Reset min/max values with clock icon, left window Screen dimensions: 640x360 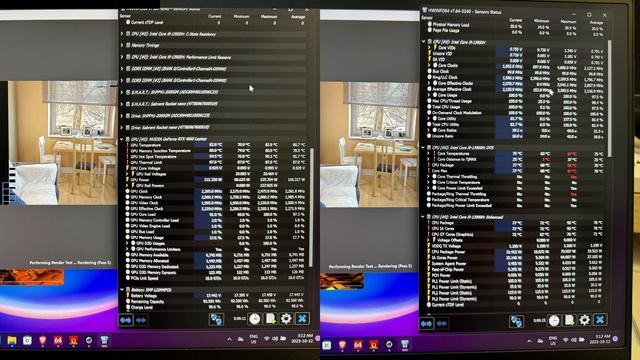(255, 319)
